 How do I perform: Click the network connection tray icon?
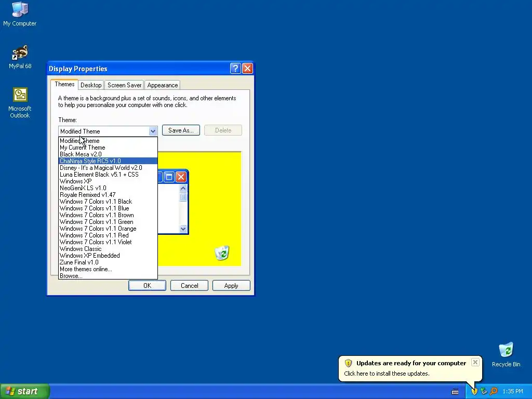484,391
